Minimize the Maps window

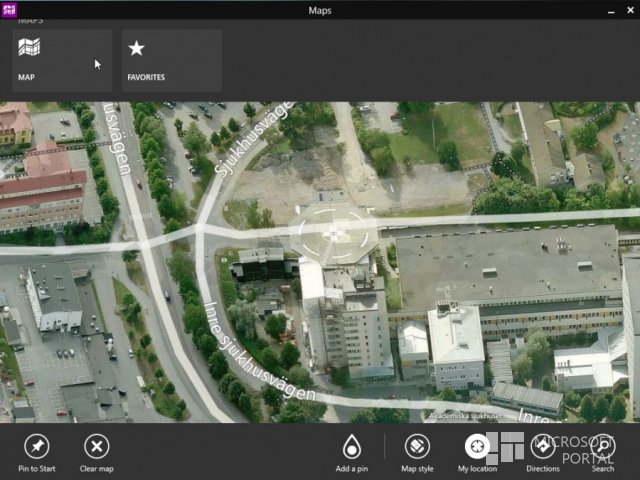point(611,12)
